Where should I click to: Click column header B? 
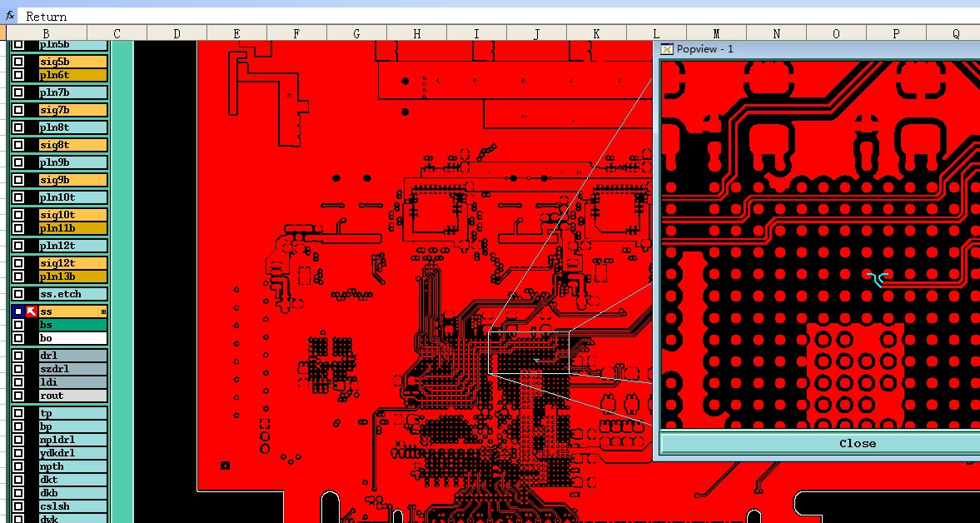(x=47, y=34)
